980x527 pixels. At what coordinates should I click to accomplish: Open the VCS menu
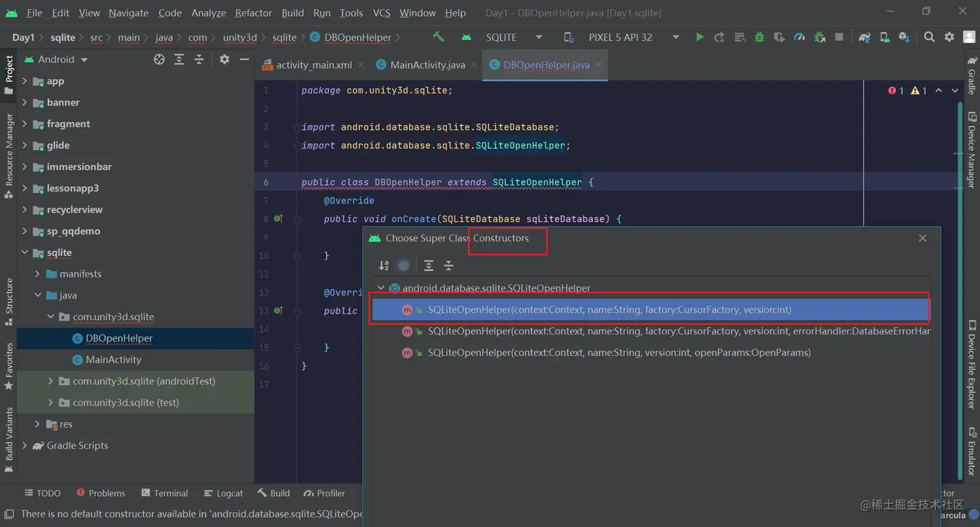pyautogui.click(x=382, y=12)
